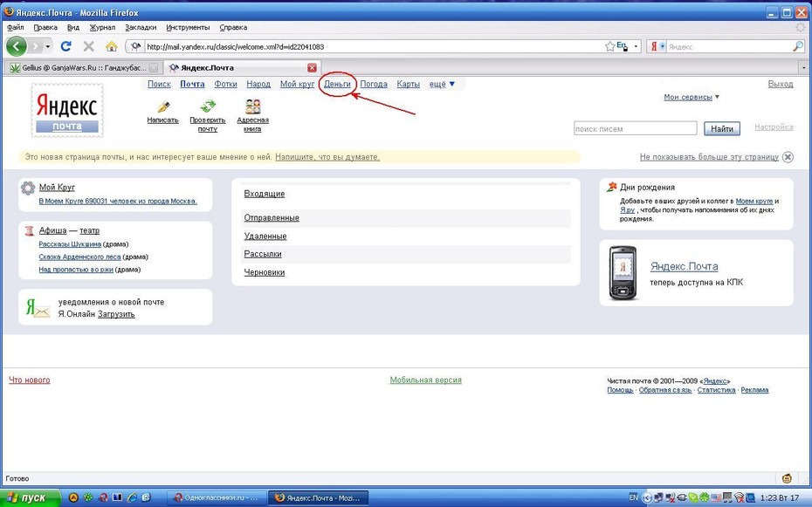Click the Дни рождения flower icon
This screenshot has width=812, height=507.
pos(611,187)
